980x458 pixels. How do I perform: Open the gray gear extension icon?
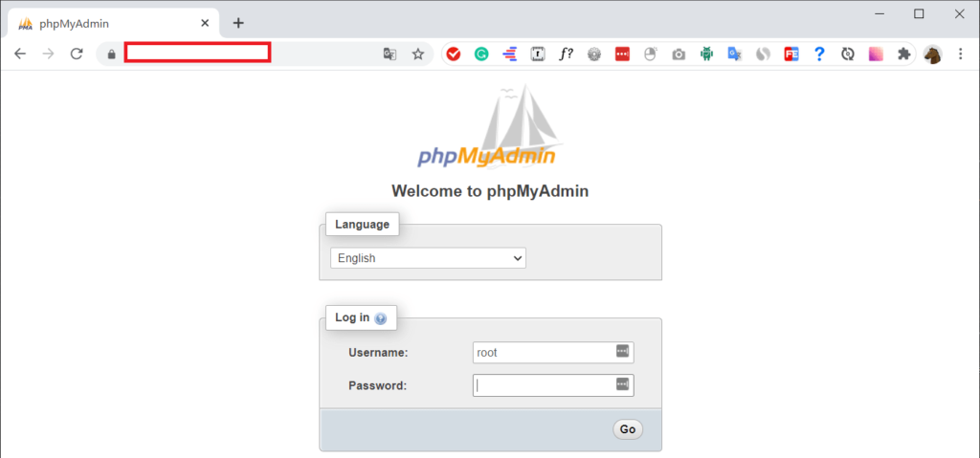tap(593, 55)
